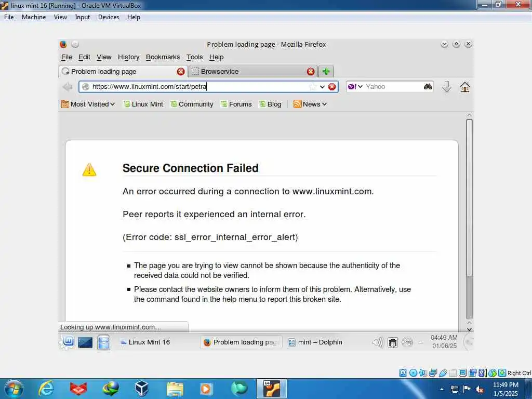Close the Problem loading page tab
This screenshot has width=532, height=399.
coord(181,71)
